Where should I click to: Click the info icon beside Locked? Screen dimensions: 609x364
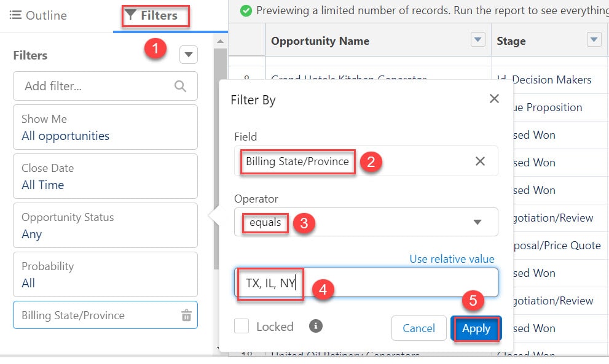tap(316, 326)
